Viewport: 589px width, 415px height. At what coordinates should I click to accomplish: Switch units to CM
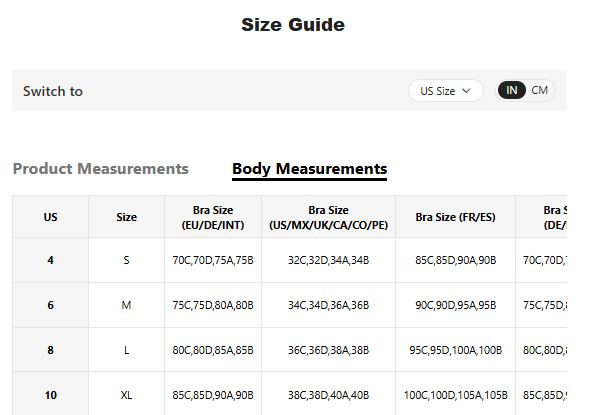tap(539, 90)
